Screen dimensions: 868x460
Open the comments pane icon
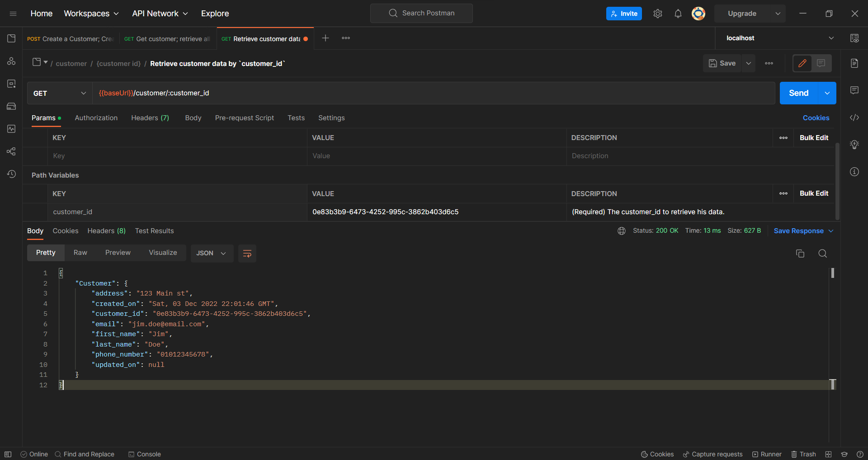tap(854, 90)
